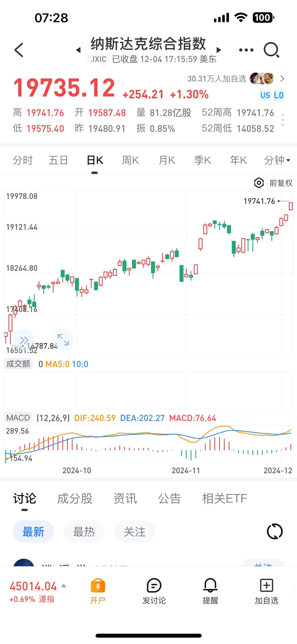Viewport: 297px width, 644px height.
Task: Filter discussions by 最热 hottest
Action: tap(84, 532)
